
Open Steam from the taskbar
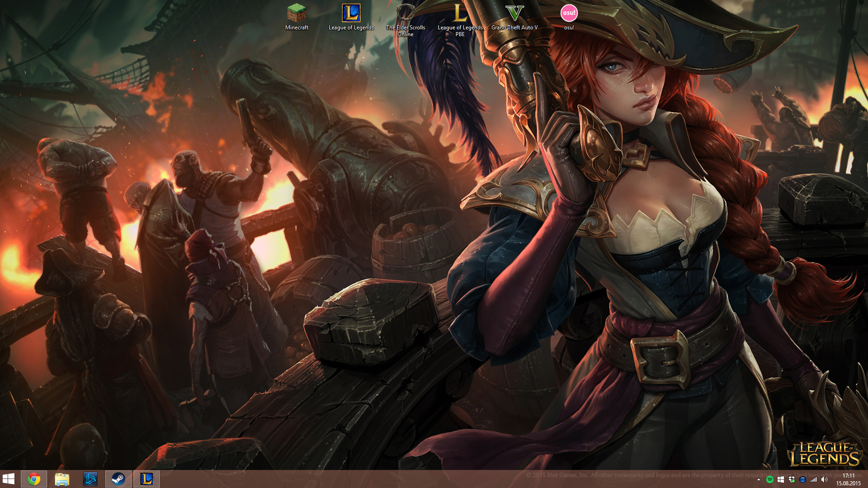point(118,479)
